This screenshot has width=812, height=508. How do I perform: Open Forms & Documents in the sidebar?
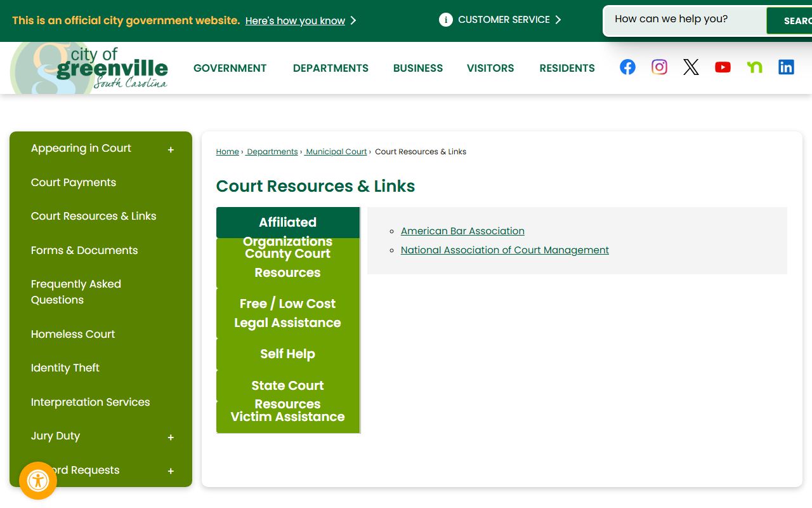[x=84, y=250]
